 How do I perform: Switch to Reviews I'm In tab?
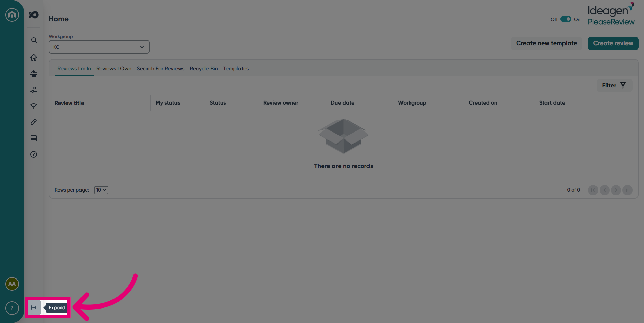coord(74,69)
